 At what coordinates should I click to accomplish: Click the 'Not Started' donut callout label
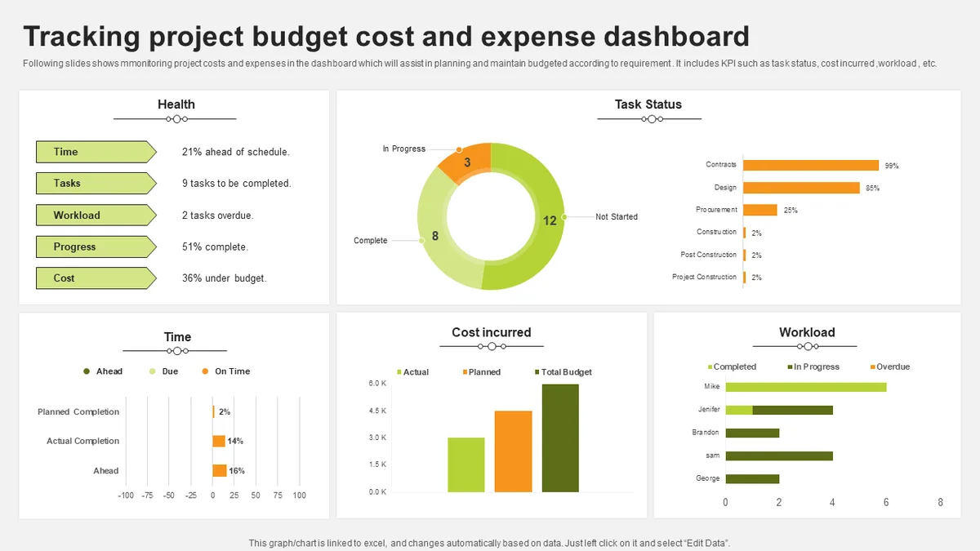click(617, 217)
